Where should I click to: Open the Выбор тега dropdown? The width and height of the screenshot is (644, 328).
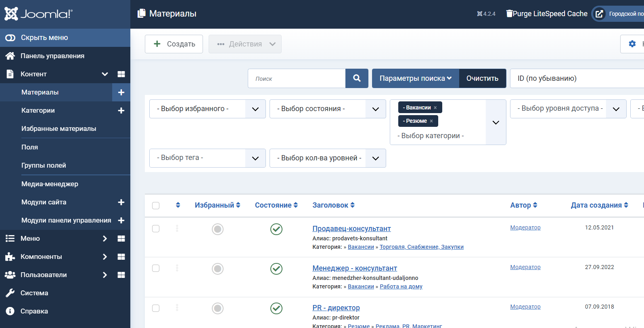[x=207, y=158]
